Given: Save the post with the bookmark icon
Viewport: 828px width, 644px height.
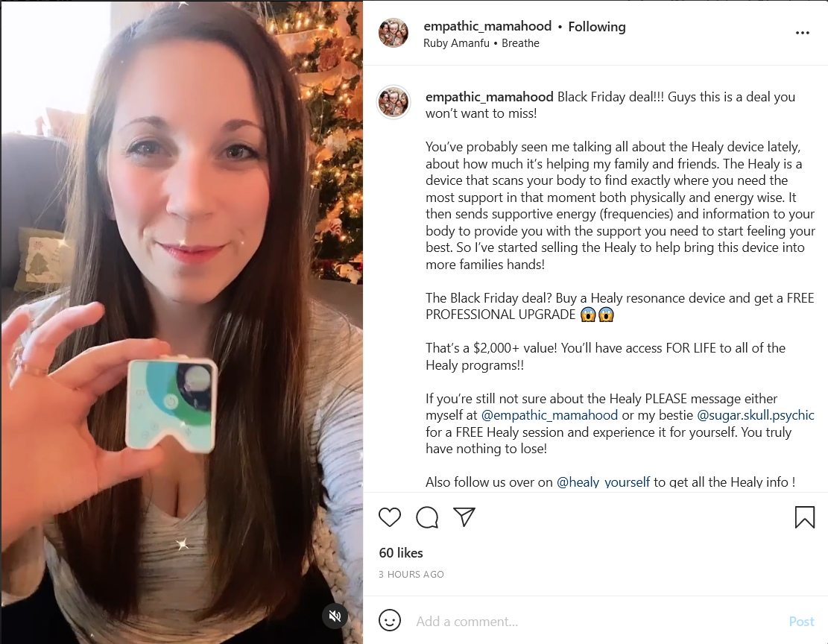Looking at the screenshot, I should [x=805, y=517].
